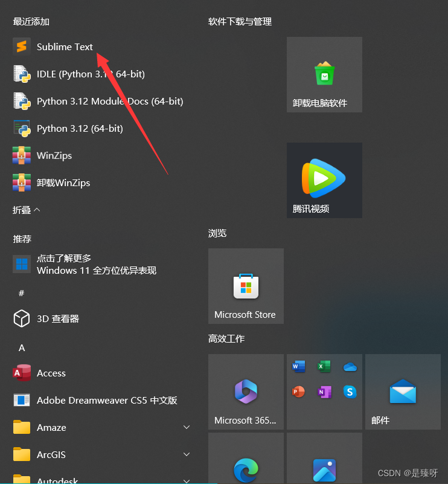The image size is (448, 484).
Task: Click the 最近添加 section header
Action: tap(31, 22)
